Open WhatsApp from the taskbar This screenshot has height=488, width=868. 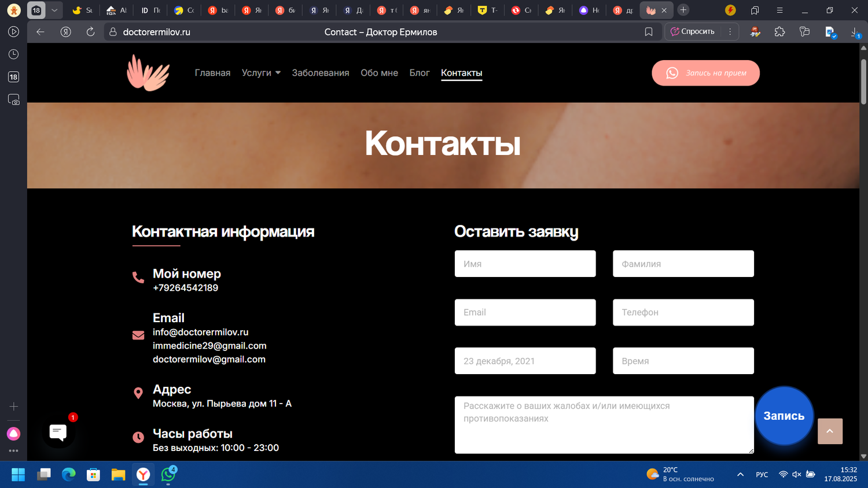[168, 474]
